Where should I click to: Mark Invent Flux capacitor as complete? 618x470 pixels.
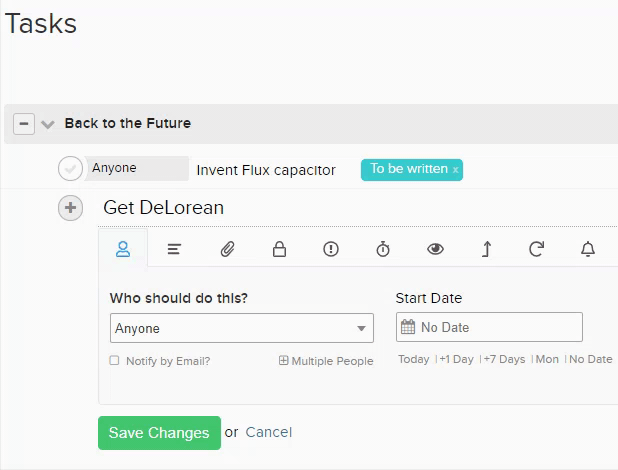coord(70,168)
